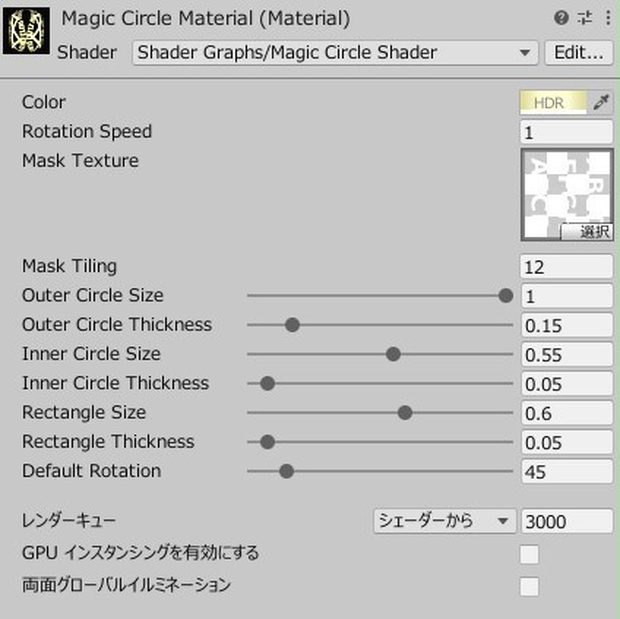This screenshot has width=620, height=619.
Task: Click the Default Rotation slider handle
Action: pyautogui.click(x=286, y=471)
